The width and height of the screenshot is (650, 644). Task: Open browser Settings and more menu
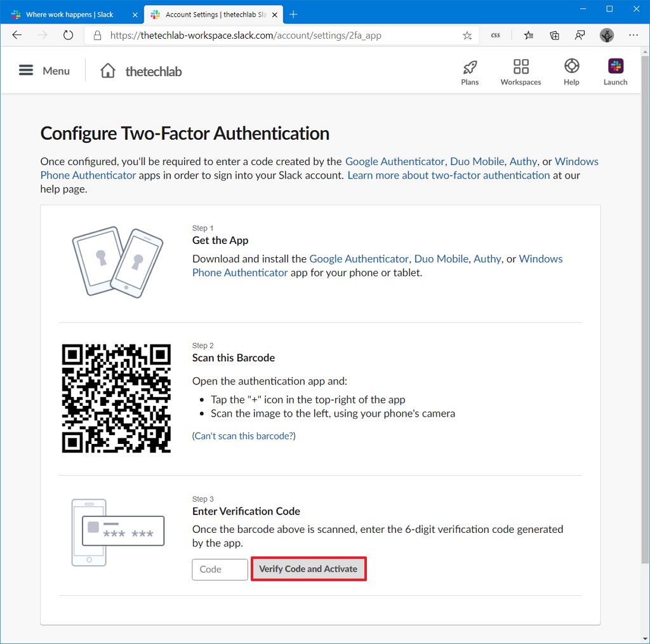tap(633, 36)
